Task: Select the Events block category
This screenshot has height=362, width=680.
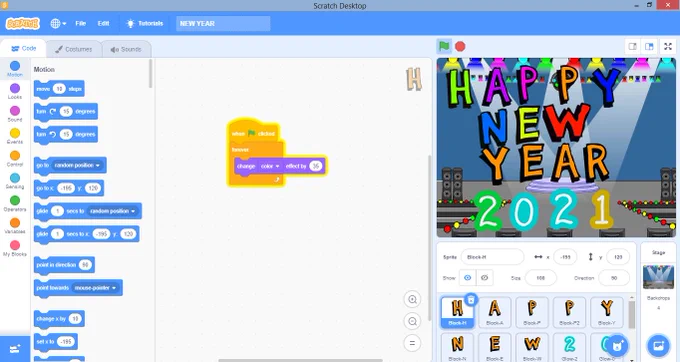Action: click(x=15, y=136)
